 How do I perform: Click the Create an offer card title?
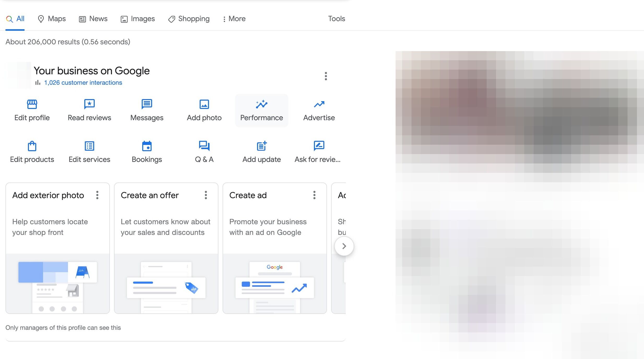[150, 195]
